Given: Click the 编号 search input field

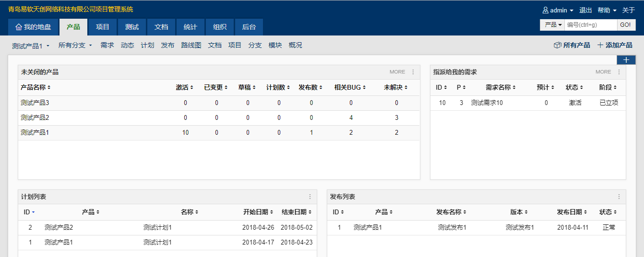Looking at the screenshot, I should (590, 25).
